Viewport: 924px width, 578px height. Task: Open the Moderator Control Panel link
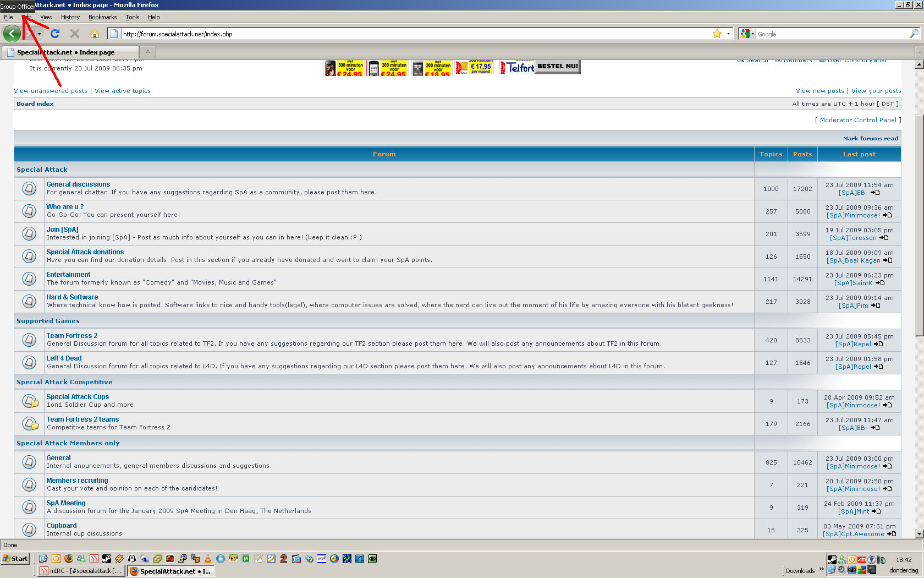point(858,120)
